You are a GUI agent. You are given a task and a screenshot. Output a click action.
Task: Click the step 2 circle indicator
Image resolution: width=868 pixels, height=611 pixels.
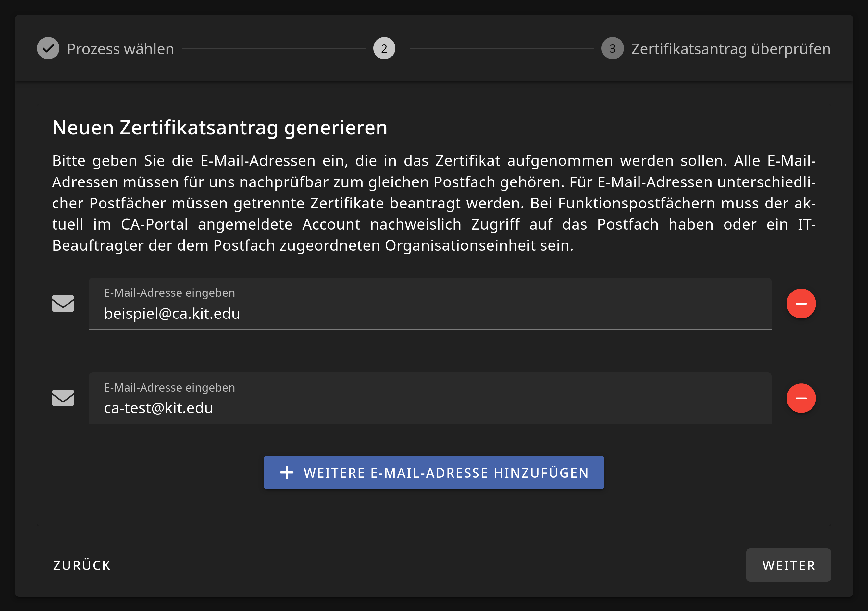tap(384, 48)
